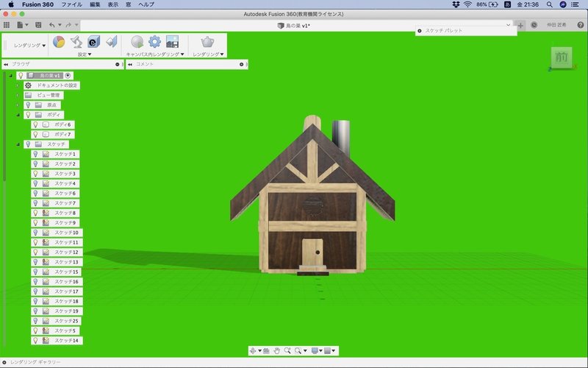Expand the スケッチ パレット panel
This screenshot has width=588, height=368.
click(419, 31)
